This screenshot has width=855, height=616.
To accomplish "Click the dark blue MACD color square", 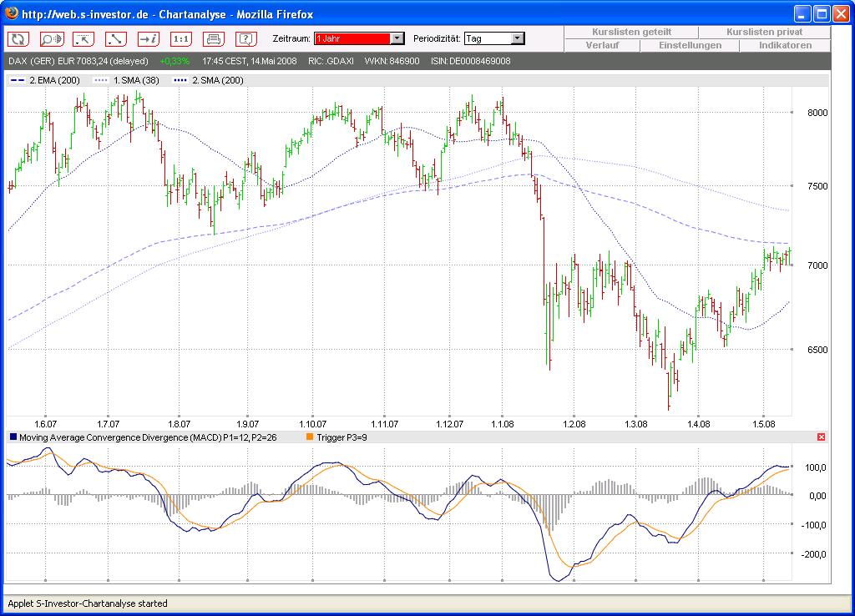I will (13, 437).
